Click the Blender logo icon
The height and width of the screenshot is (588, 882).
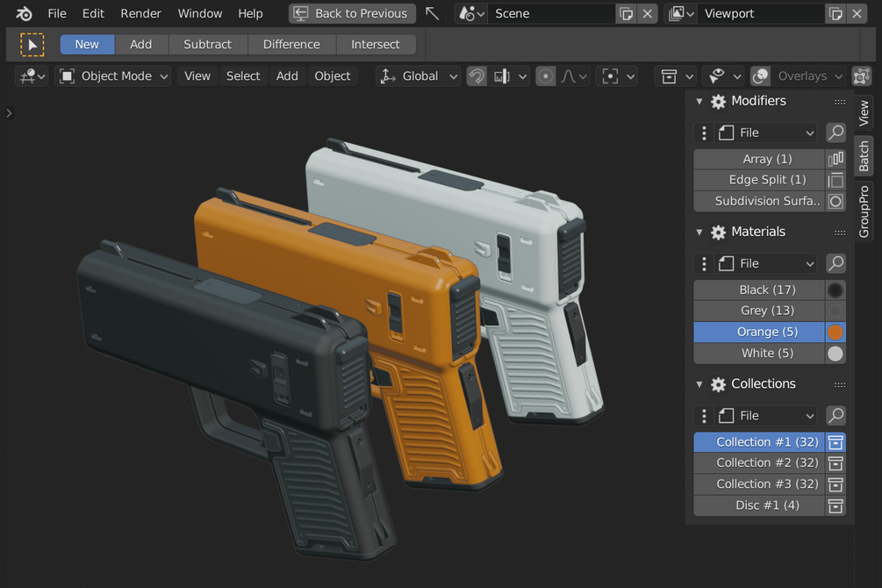tap(24, 13)
